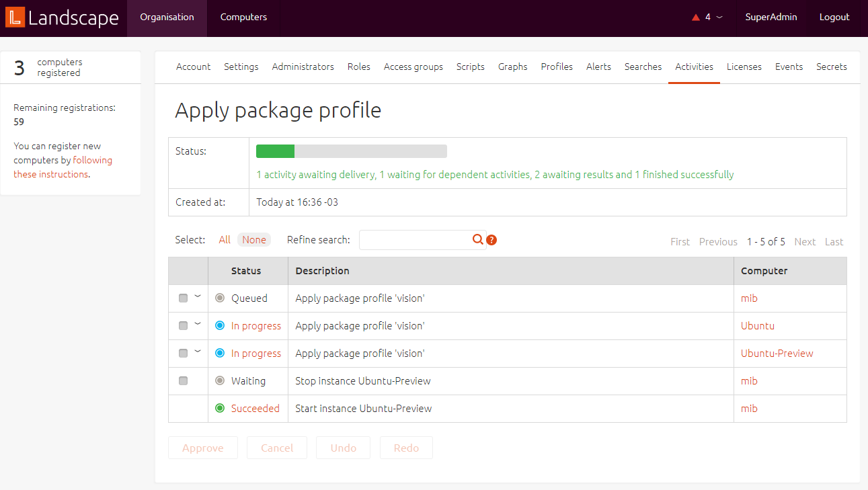This screenshot has width=868, height=490.
Task: Click the Waiting status icon
Action: click(x=219, y=380)
